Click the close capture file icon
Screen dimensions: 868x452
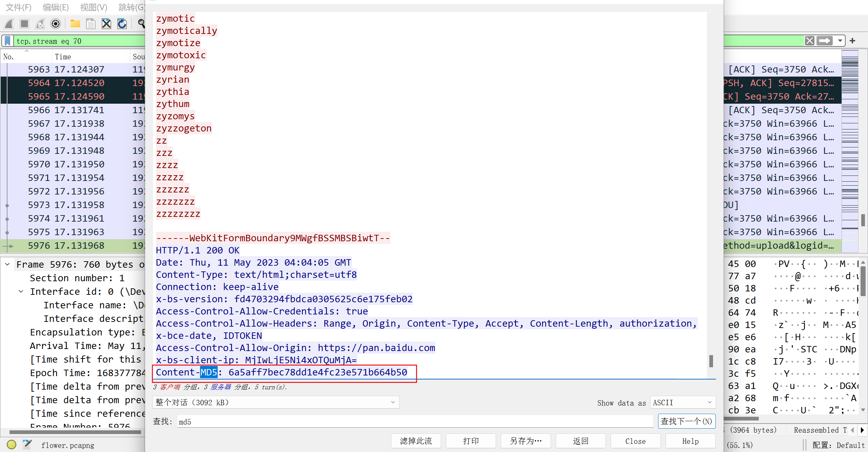click(x=106, y=24)
